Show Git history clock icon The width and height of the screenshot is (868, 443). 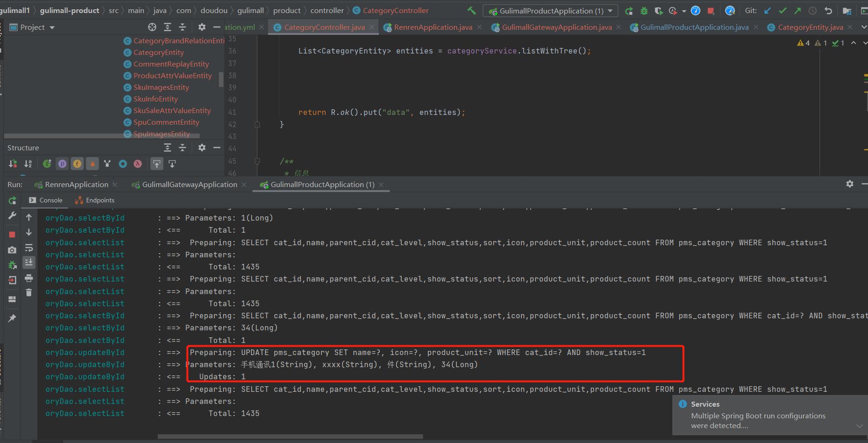click(813, 11)
